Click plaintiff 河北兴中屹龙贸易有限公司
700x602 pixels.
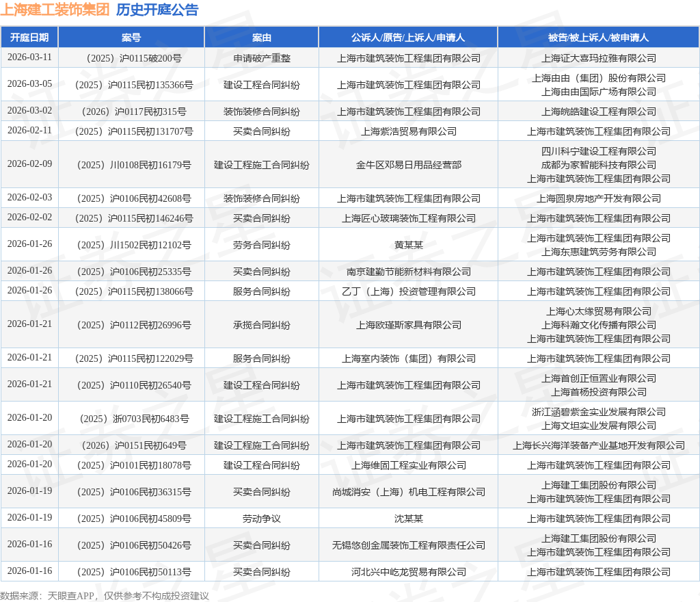[409, 572]
